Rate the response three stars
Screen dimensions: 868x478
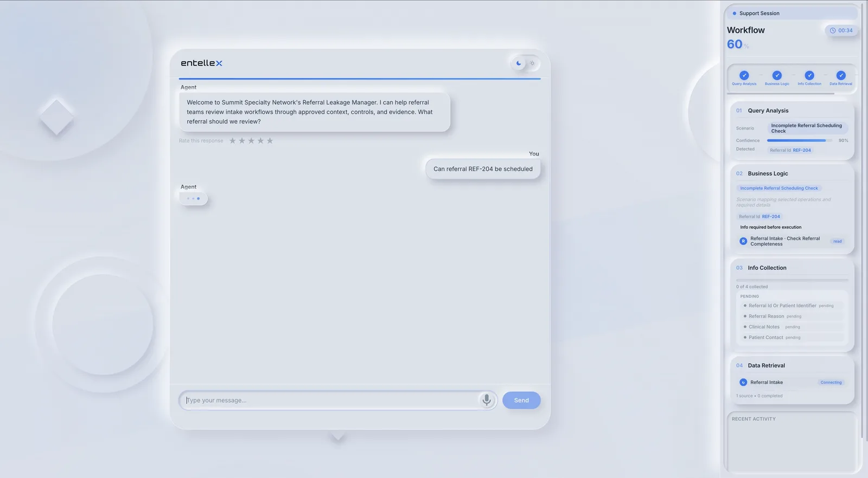(251, 141)
